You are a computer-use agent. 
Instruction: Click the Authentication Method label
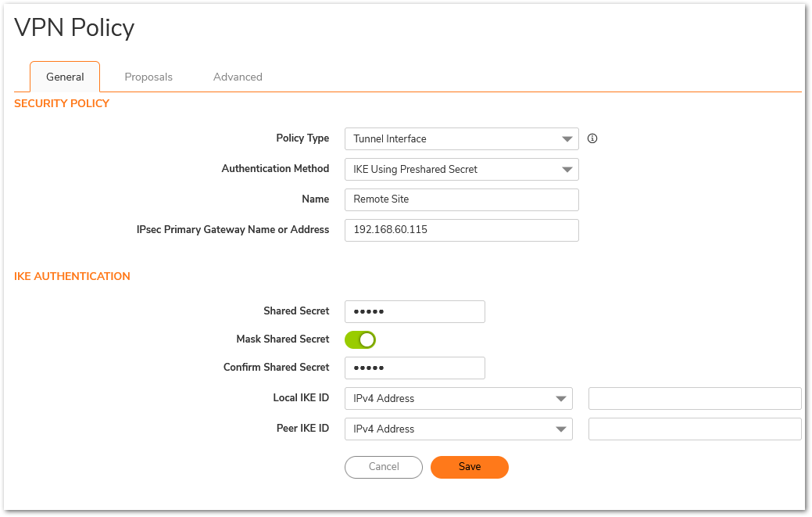coord(276,168)
